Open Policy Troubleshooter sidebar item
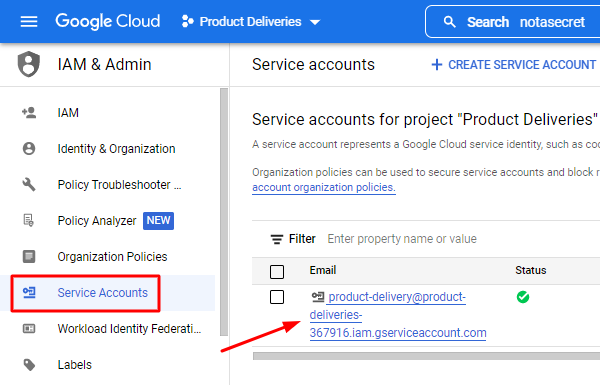This screenshot has width=600, height=385. [x=119, y=184]
